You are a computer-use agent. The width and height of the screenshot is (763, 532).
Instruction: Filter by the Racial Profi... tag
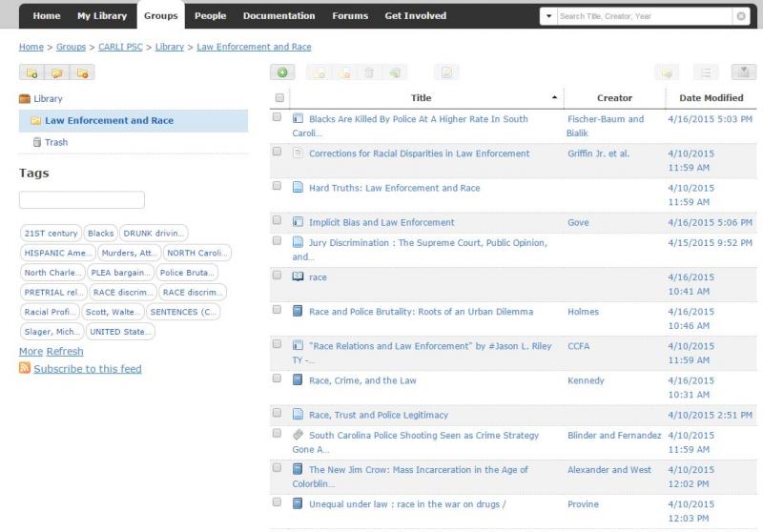point(50,312)
